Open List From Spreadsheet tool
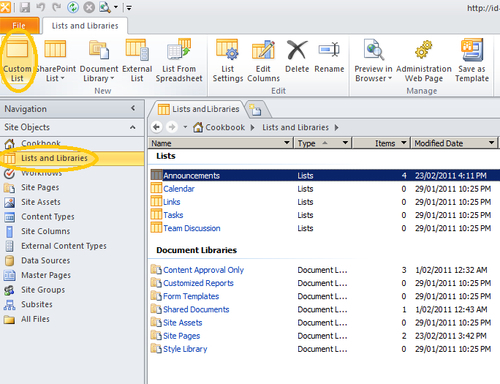Viewport: 500px width, 384px height. [179, 60]
